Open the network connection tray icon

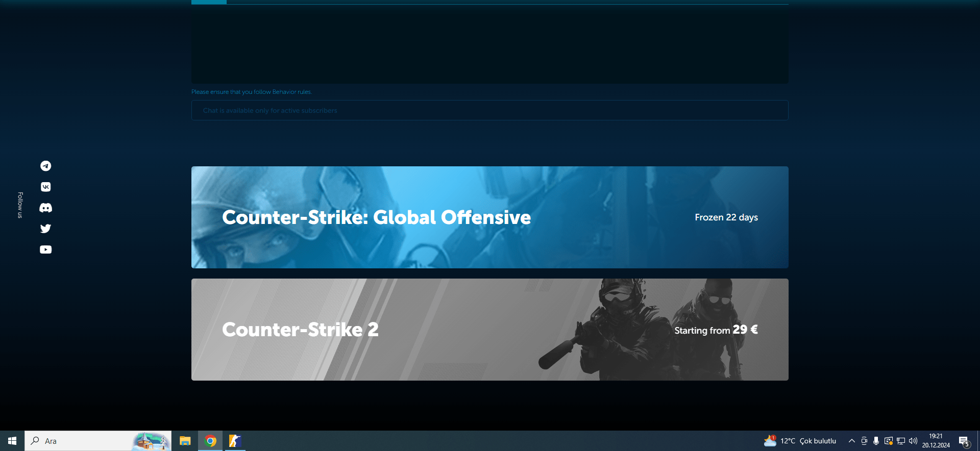pyautogui.click(x=901, y=441)
